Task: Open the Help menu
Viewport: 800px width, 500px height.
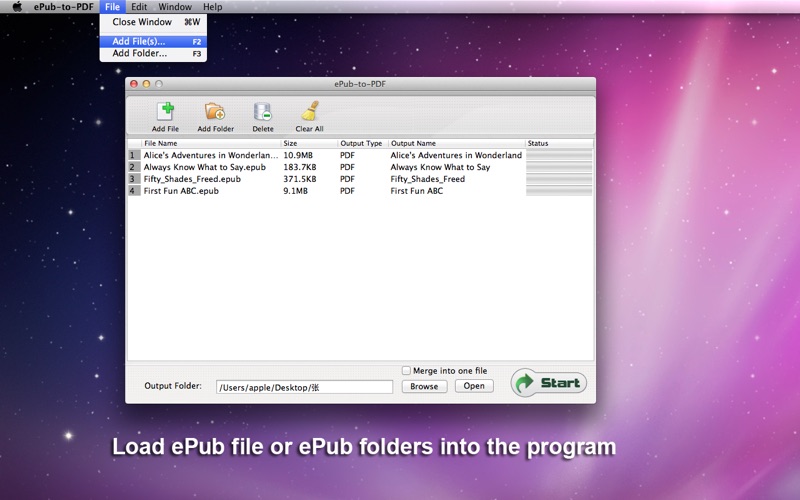Action: tap(212, 7)
